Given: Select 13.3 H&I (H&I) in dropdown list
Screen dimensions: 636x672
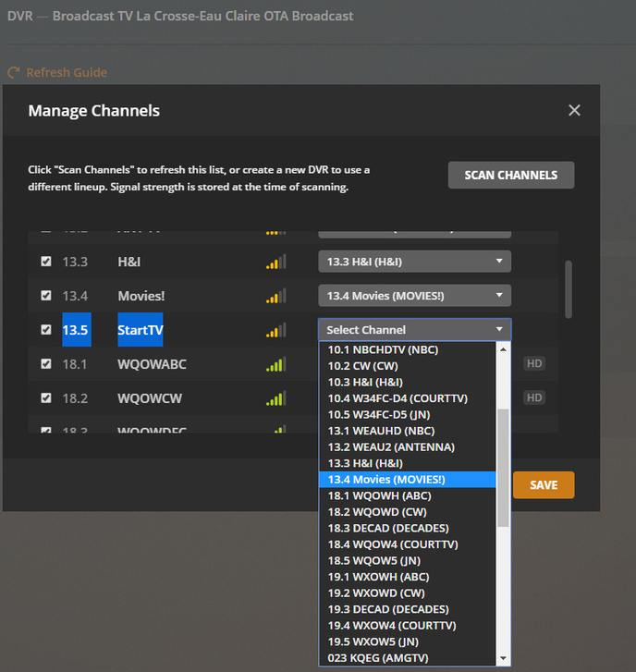Looking at the screenshot, I should tap(408, 463).
